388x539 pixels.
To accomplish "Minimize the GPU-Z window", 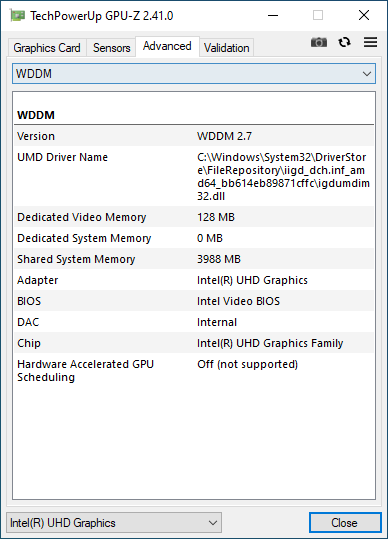I will [273, 15].
